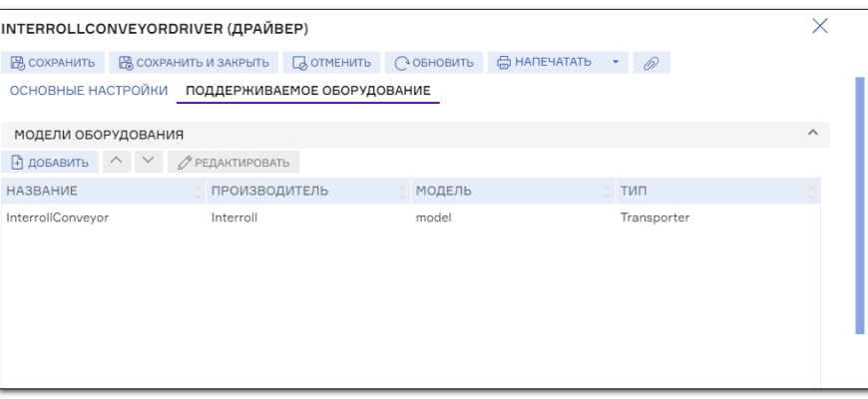Open the dropdown arrow next to Напечатать

click(x=616, y=65)
